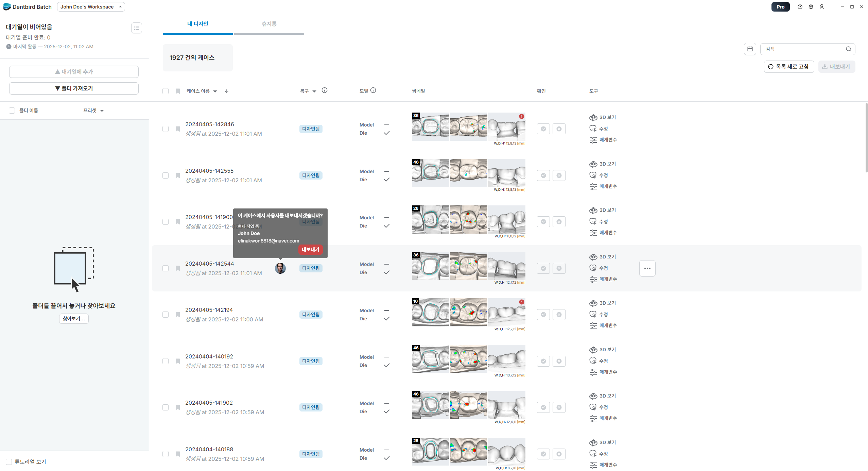This screenshot has height=471, width=868.
Task: Open John Doe's Workspace dropdown
Action: (x=91, y=7)
